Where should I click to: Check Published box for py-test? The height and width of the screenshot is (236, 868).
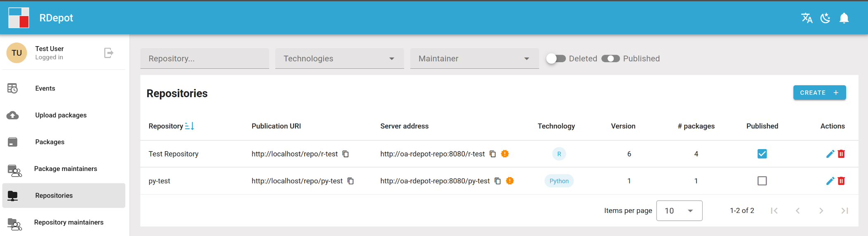(762, 181)
